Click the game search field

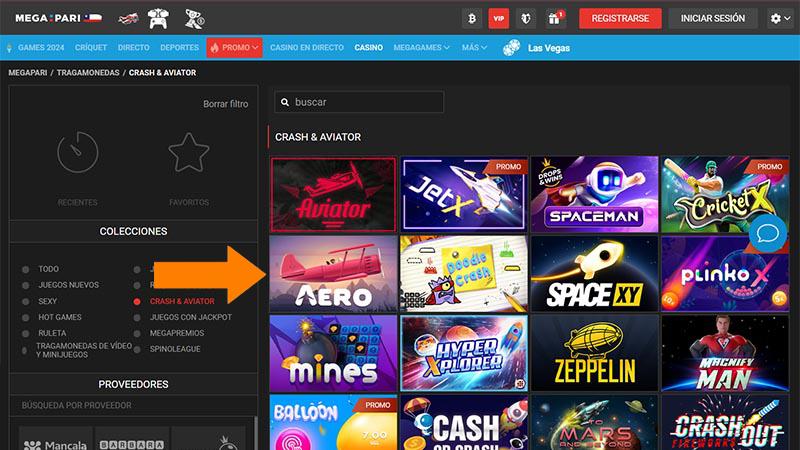[359, 102]
